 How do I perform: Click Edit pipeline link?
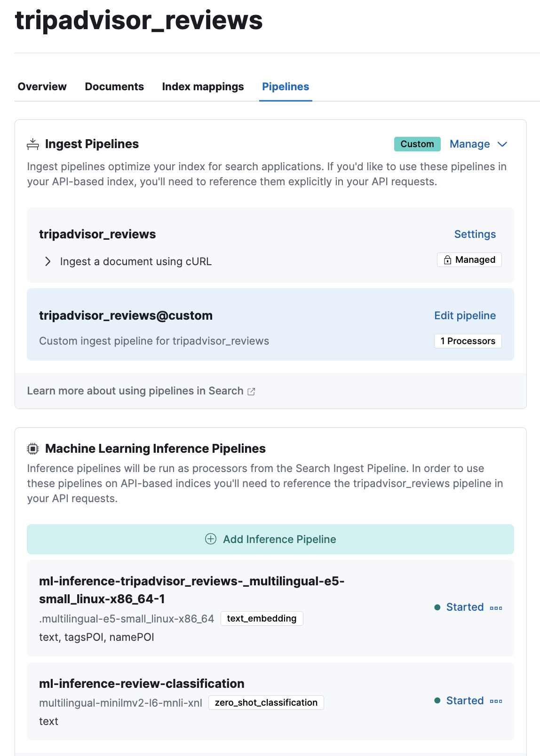[465, 315]
